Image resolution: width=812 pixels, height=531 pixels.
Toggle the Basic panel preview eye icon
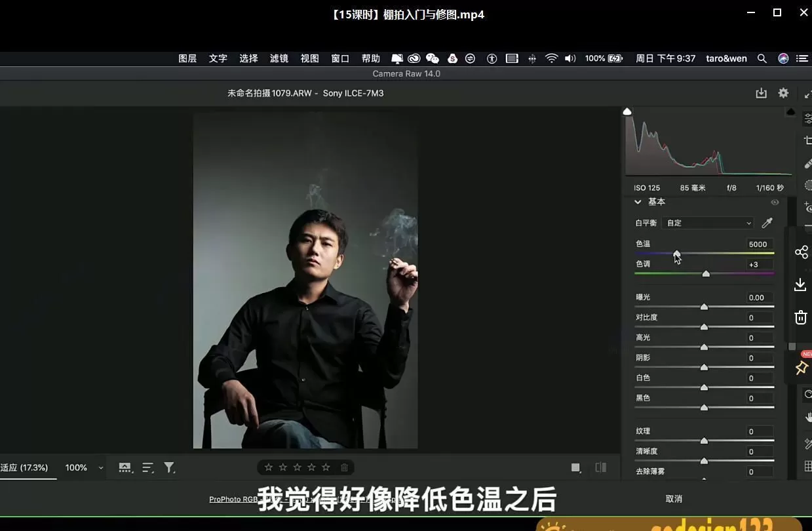point(775,202)
